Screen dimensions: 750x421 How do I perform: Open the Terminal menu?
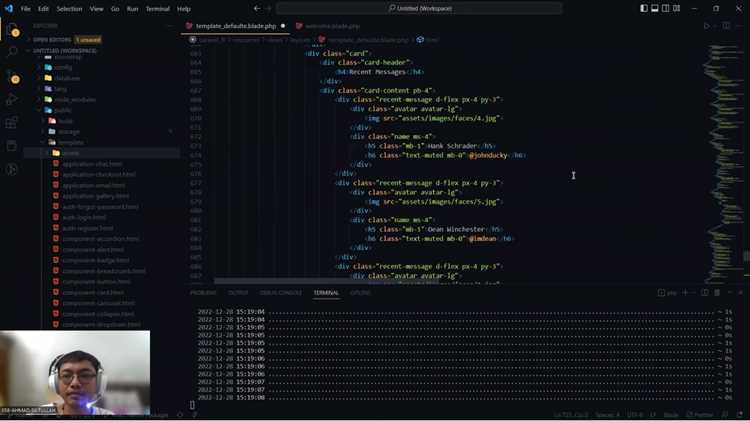pos(157,9)
